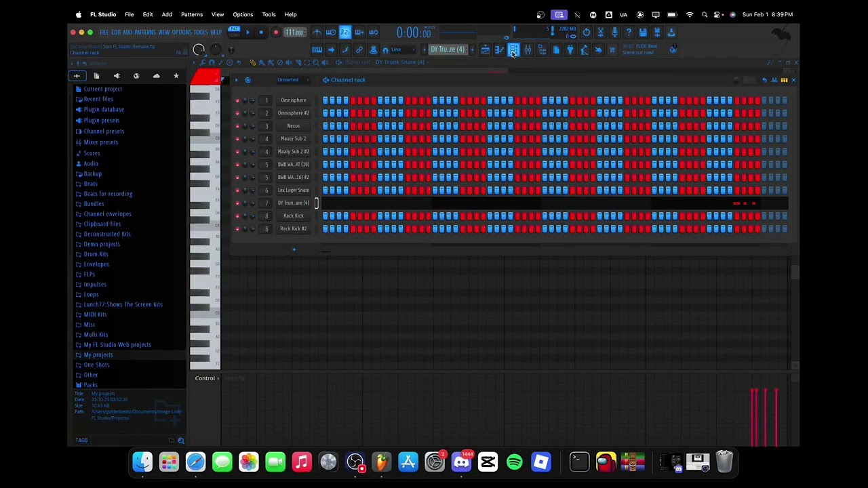
Task: Toggle the first step of Rack Kick #2 row
Action: tap(326, 229)
